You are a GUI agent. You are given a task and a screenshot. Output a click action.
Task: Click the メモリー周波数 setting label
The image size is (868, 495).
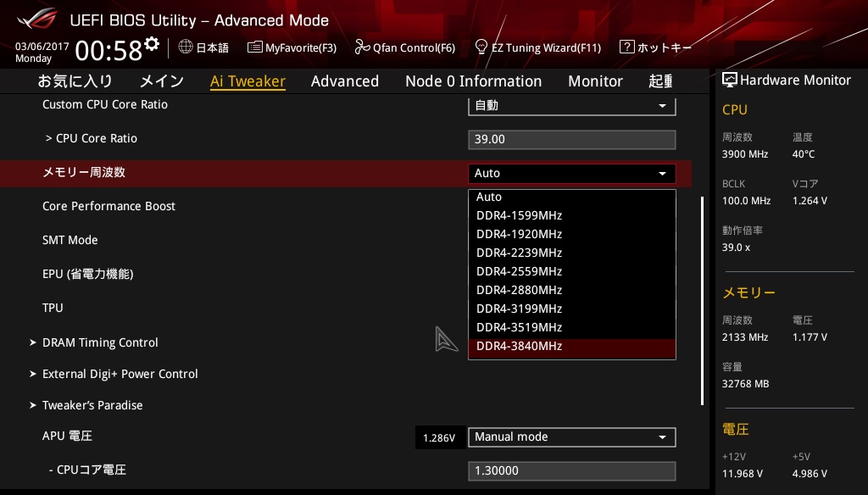(84, 172)
